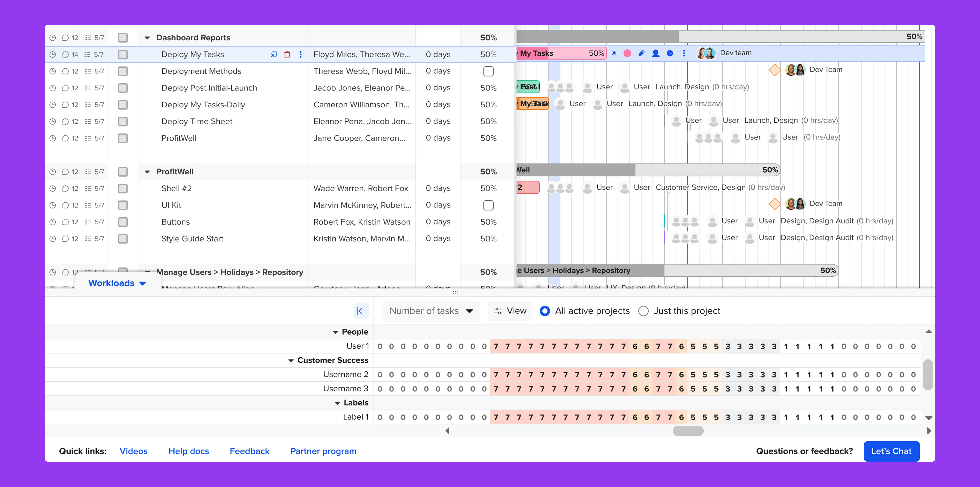Delete Deploy My Tasks via the trash icon
The height and width of the screenshot is (487, 980).
tap(287, 54)
